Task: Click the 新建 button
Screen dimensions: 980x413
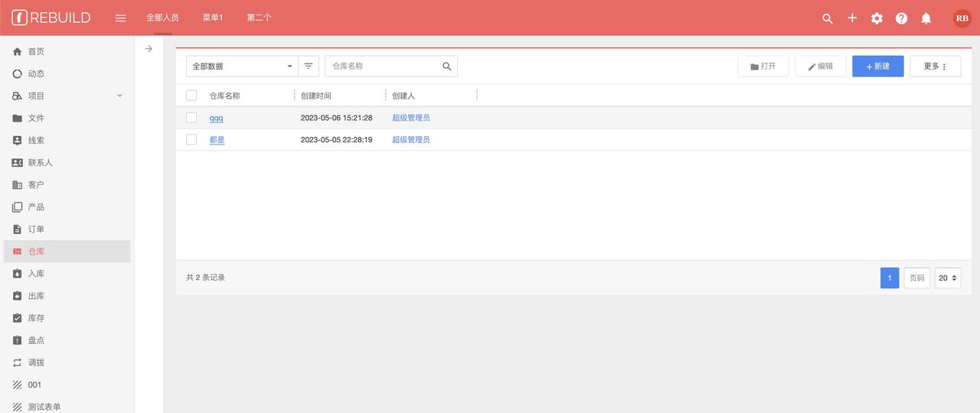Action: (877, 67)
